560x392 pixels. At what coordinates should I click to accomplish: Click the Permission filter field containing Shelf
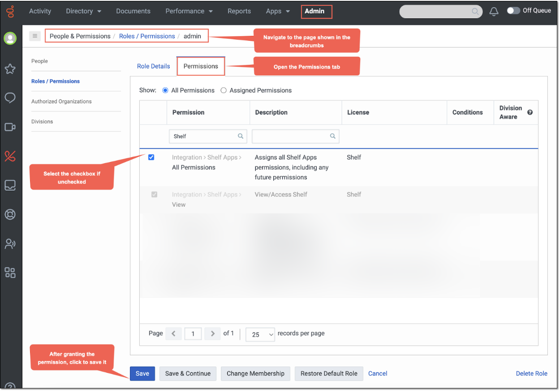pos(208,136)
